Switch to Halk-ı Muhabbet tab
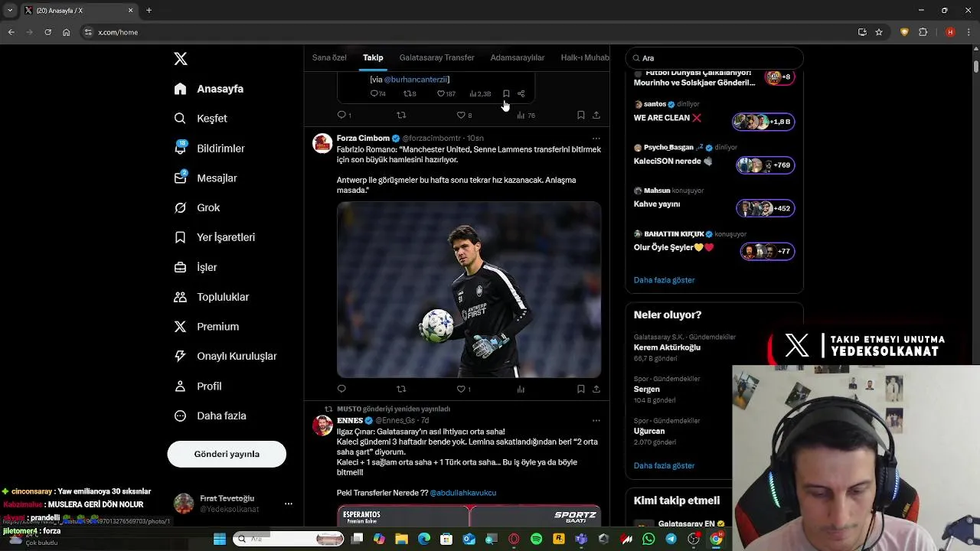980x551 pixels. (585, 57)
